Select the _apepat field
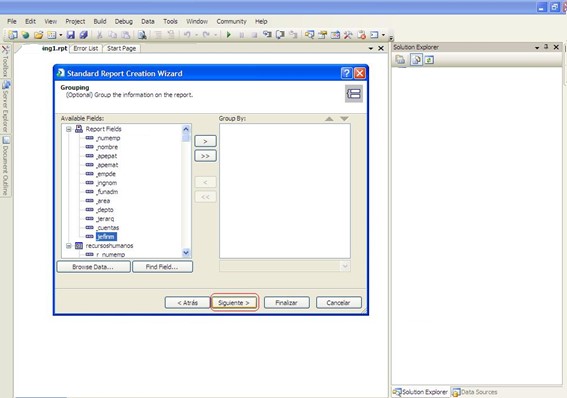The image size is (567, 398). click(107, 156)
